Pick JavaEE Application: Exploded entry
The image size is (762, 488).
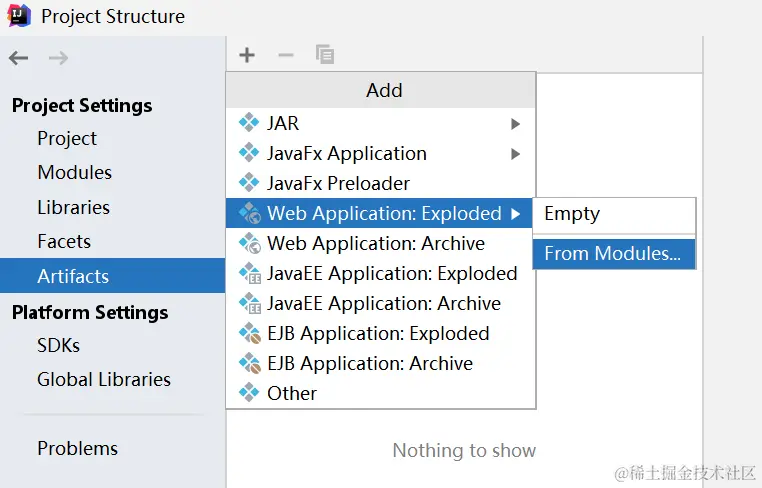381,274
